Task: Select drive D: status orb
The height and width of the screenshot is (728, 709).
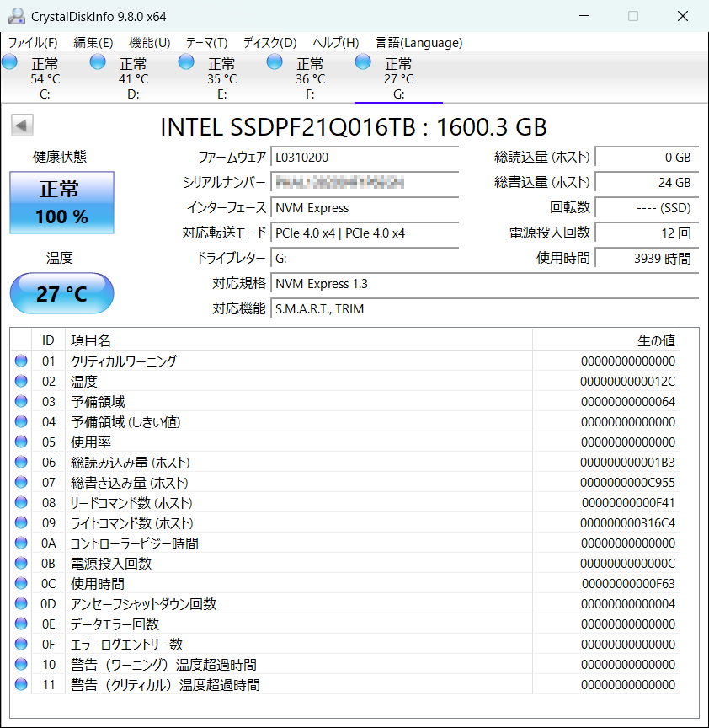Action: (x=98, y=62)
